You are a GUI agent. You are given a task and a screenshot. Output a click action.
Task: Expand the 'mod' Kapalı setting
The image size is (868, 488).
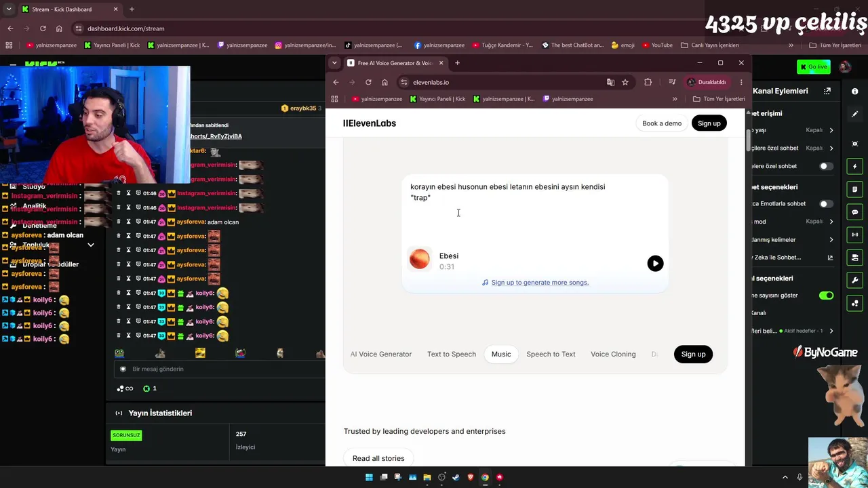(831, 222)
